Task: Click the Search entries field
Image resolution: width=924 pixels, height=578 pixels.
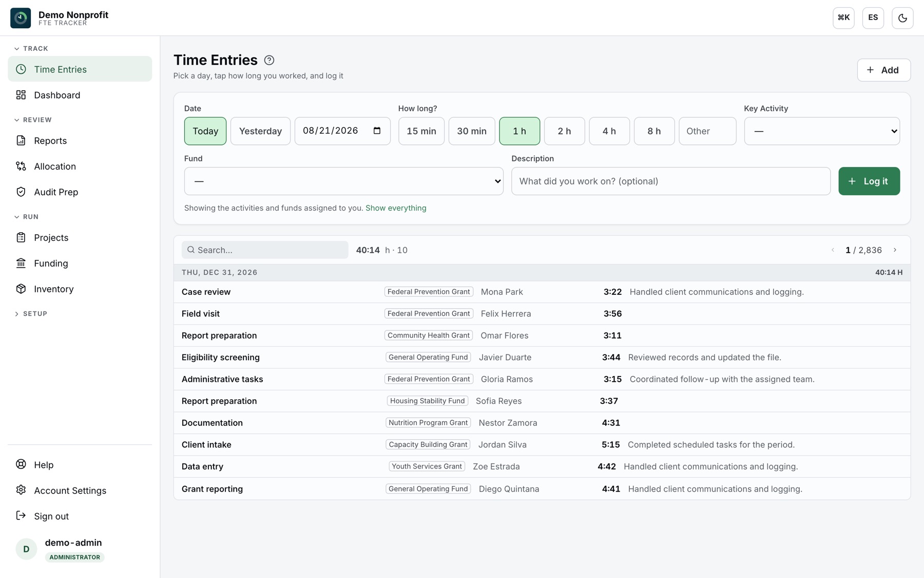Action: (x=265, y=250)
